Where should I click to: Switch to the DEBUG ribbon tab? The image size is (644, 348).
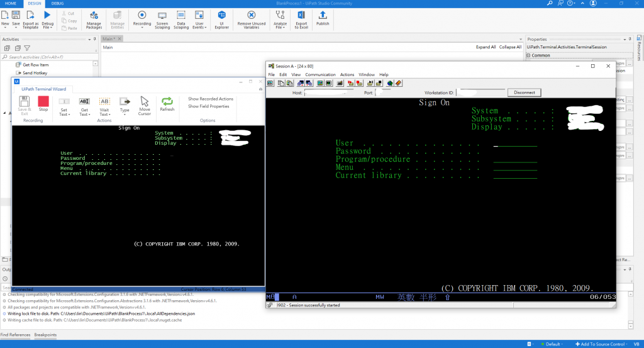coord(57,3)
